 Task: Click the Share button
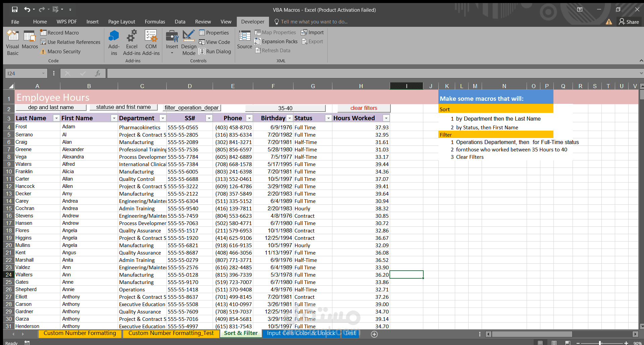click(629, 22)
